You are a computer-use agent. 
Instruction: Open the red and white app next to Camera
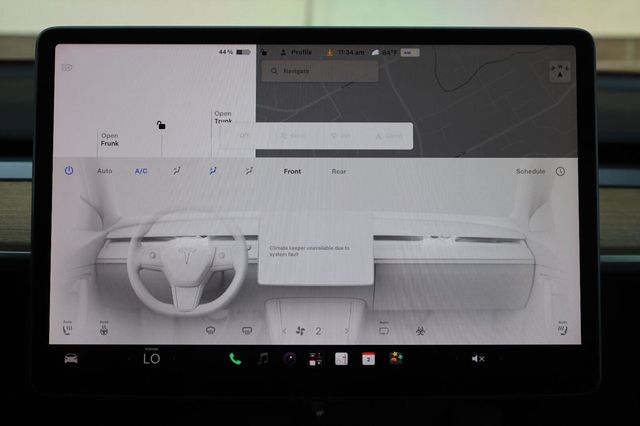coord(315,359)
